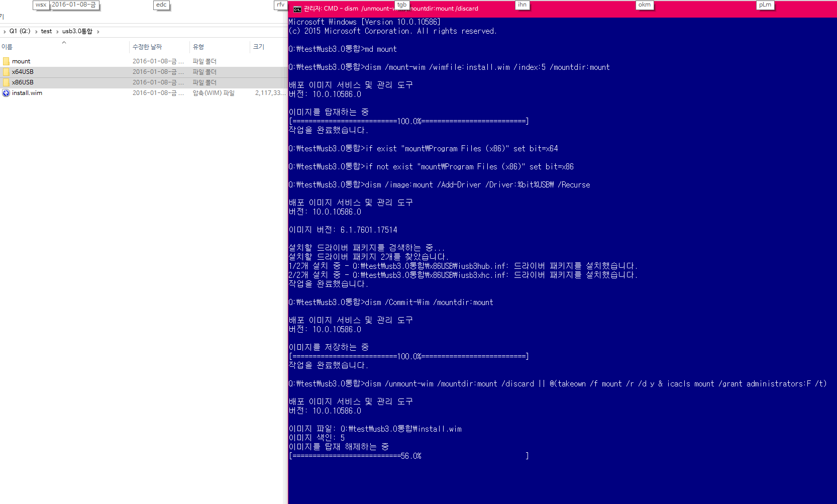
Task: Expand the chevron before Q1 (Q:) breadcrumb
Action: (5, 32)
